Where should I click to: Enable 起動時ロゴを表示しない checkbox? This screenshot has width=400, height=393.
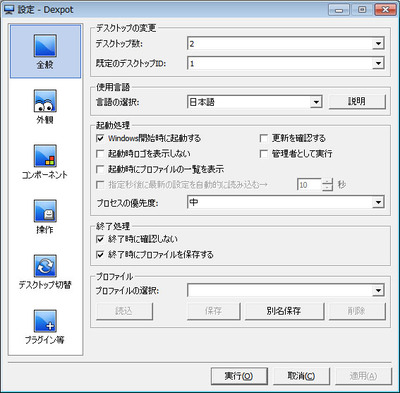tap(100, 154)
